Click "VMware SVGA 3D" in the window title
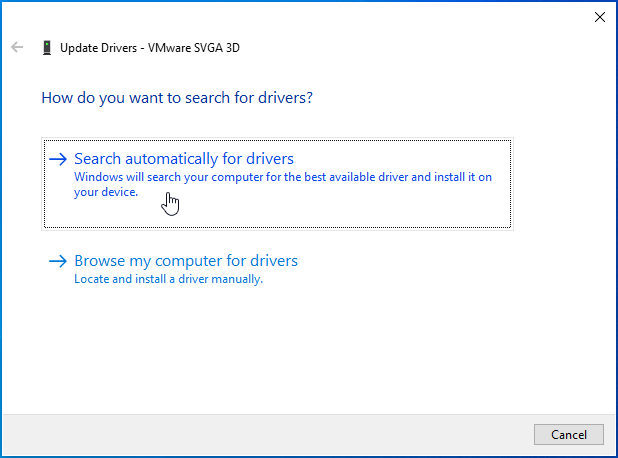Image resolution: width=618 pixels, height=458 pixels. coord(193,47)
